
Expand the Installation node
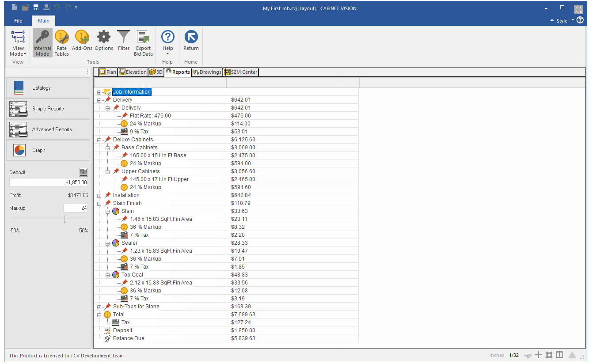pyautogui.click(x=99, y=196)
